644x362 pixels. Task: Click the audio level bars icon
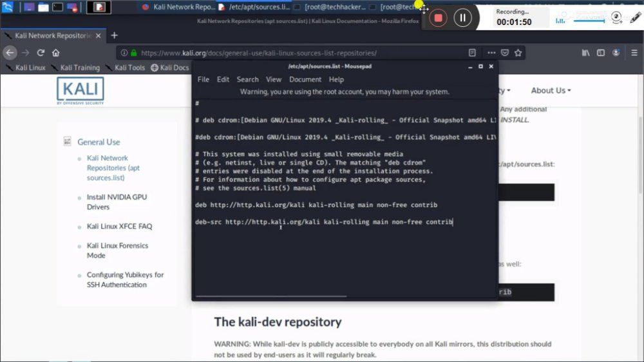tap(560, 21)
